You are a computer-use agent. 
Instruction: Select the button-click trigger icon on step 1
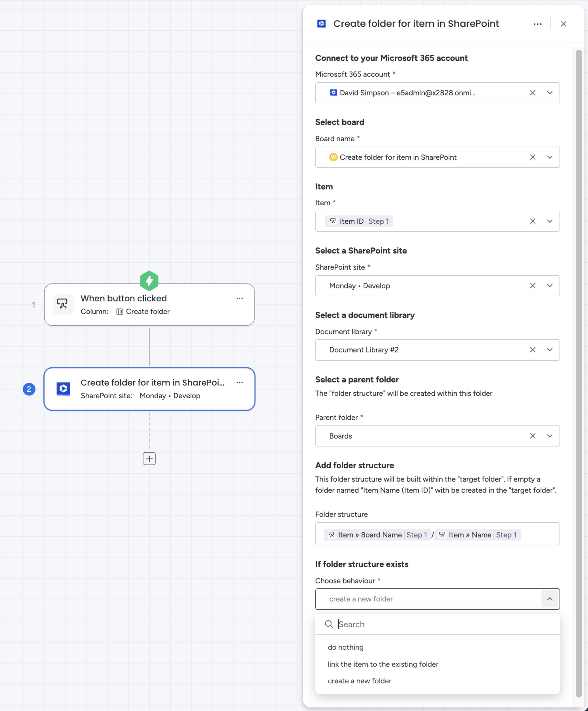pos(63,304)
